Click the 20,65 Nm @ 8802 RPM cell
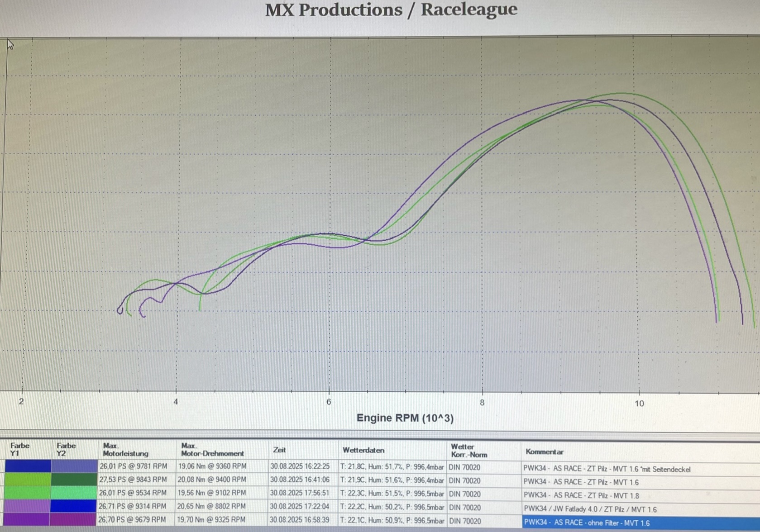This screenshot has height=532, width=760. 211,506
